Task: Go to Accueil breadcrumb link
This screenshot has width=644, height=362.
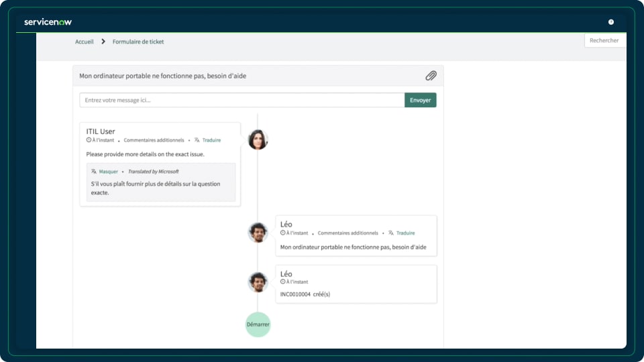Action: point(85,42)
